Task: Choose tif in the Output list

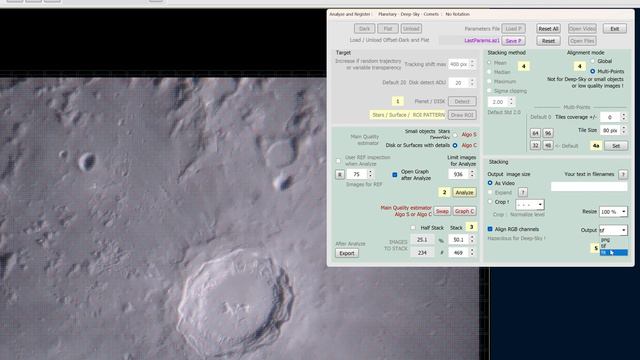Action: pyautogui.click(x=613, y=246)
